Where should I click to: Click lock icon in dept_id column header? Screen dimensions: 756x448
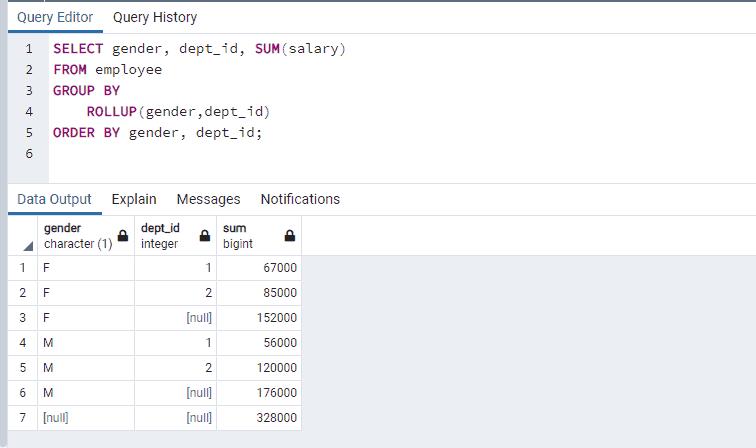[x=204, y=236]
